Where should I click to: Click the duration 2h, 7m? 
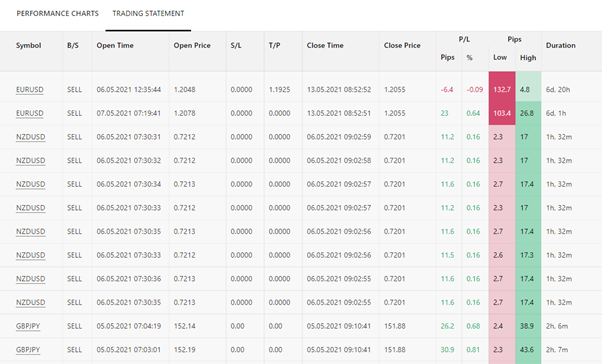(557, 350)
